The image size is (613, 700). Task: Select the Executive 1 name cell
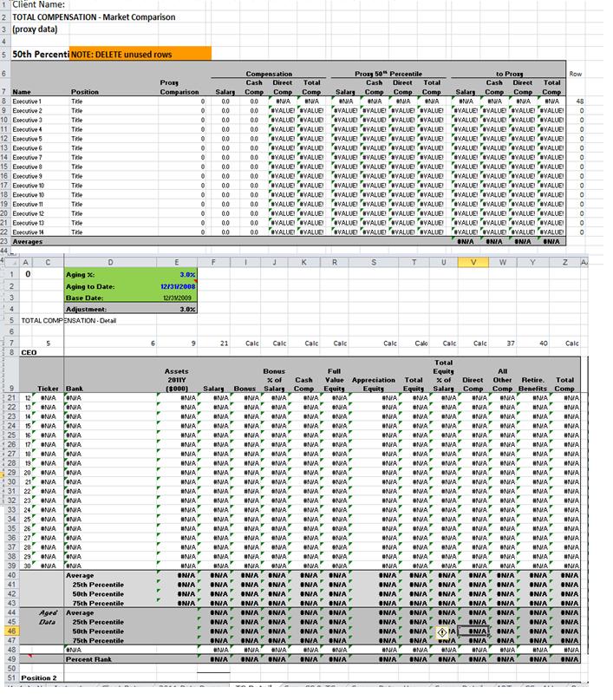(x=27, y=101)
